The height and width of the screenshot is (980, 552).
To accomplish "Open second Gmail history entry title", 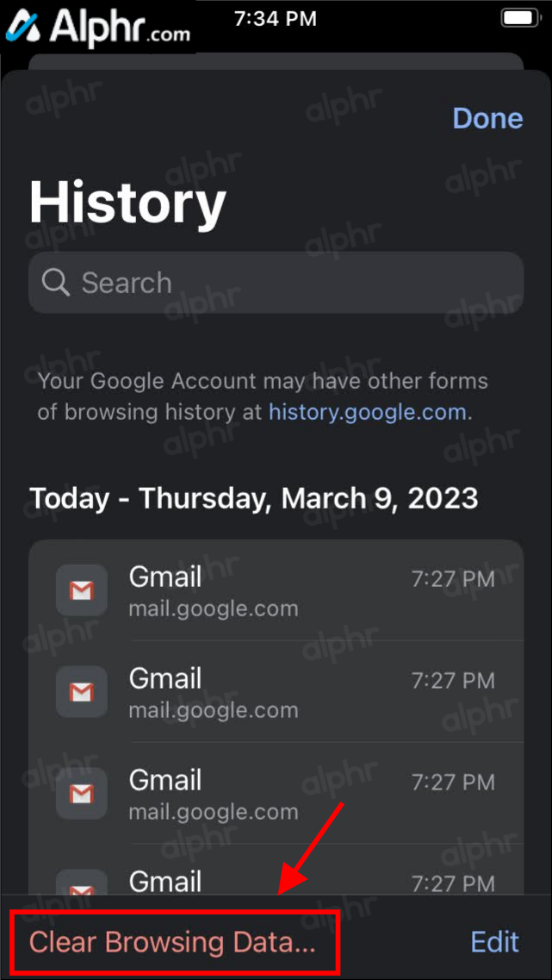I will tap(164, 678).
